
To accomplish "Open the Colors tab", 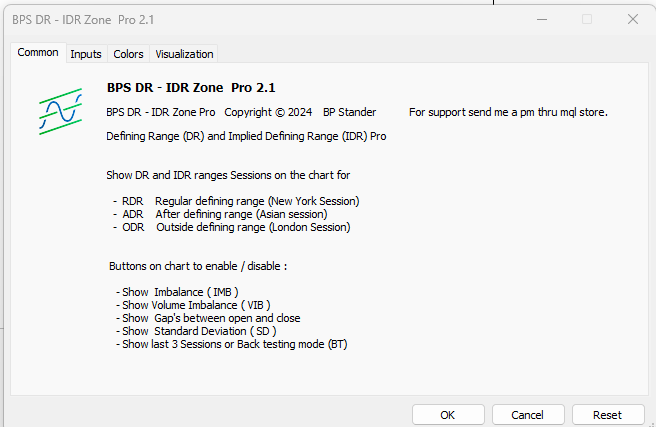I will coord(128,54).
